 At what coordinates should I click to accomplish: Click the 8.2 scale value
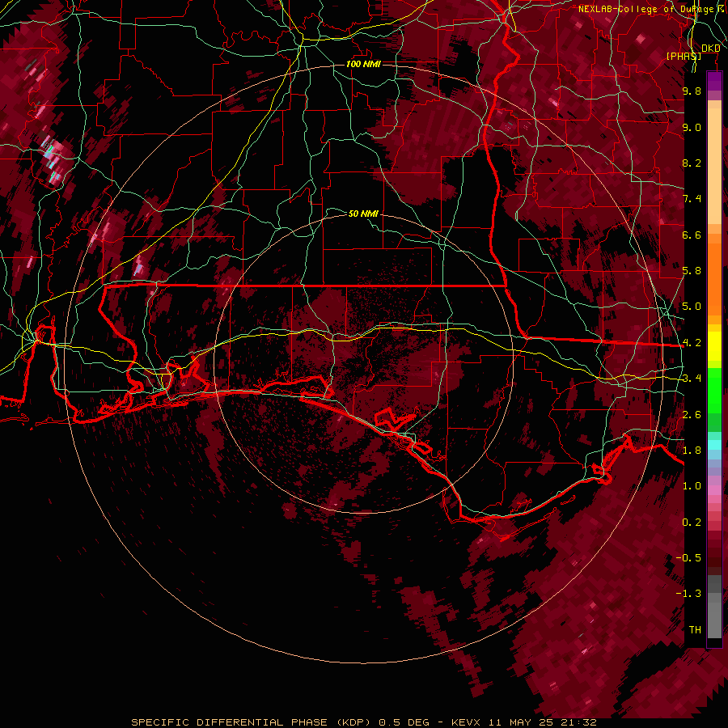pos(692,163)
